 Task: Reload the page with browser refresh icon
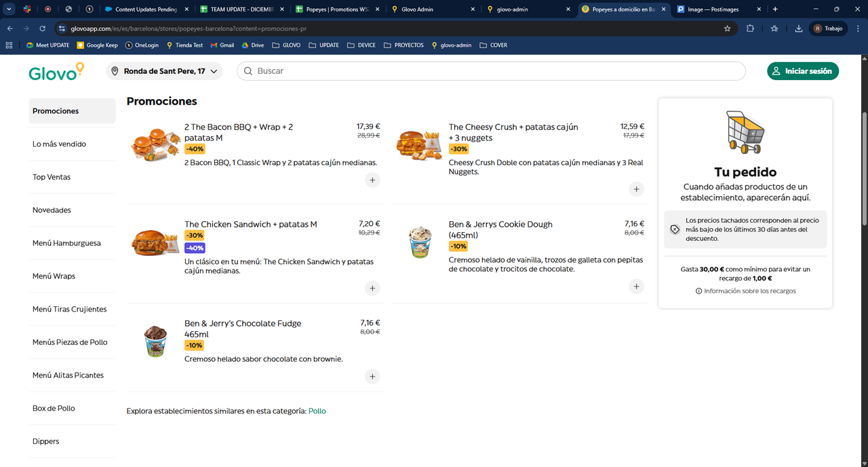click(43, 29)
